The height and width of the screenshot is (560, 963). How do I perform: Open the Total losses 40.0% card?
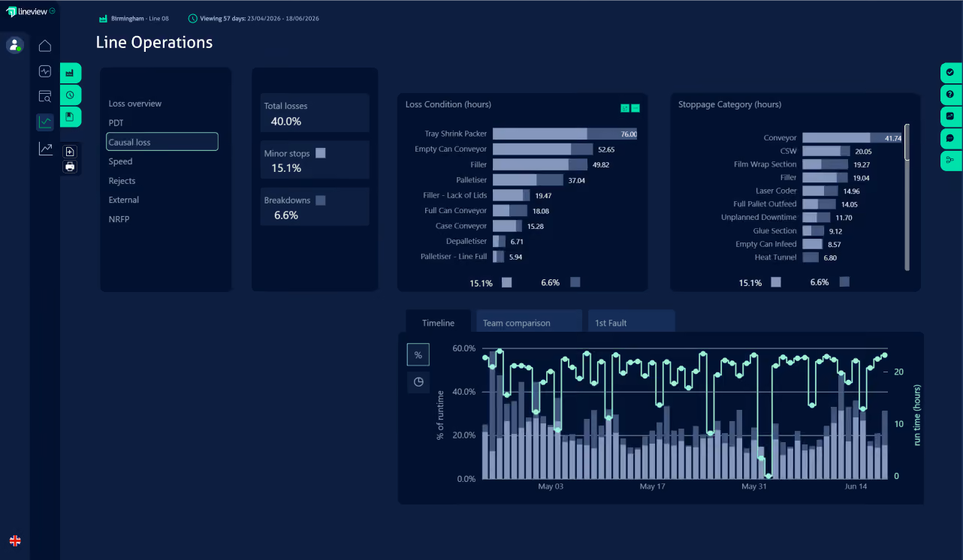tap(315, 113)
